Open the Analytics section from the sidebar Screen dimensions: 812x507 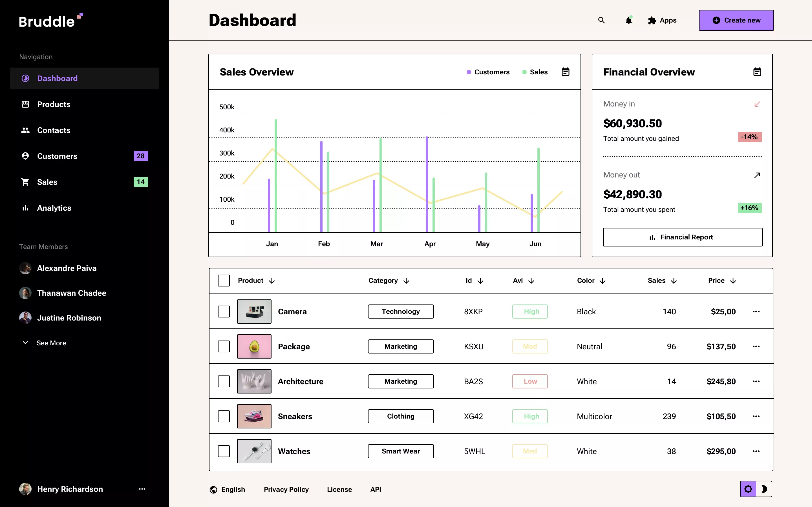[54, 208]
